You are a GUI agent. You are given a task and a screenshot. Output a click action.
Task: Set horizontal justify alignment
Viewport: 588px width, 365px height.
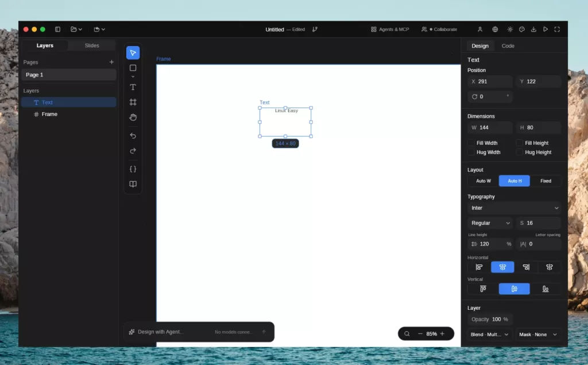tap(550, 267)
